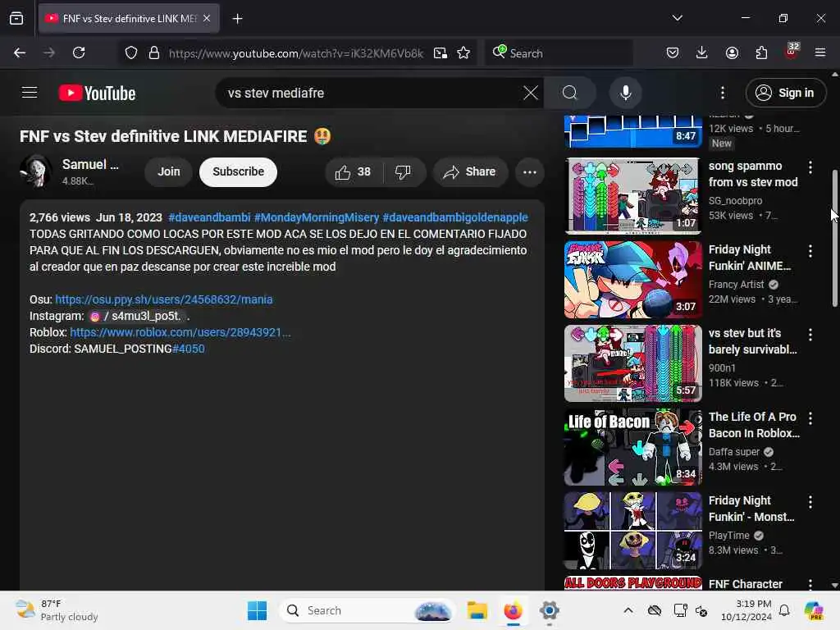The image size is (840, 630).
Task: Open picture-in-picture icon in address bar
Action: coord(441,52)
